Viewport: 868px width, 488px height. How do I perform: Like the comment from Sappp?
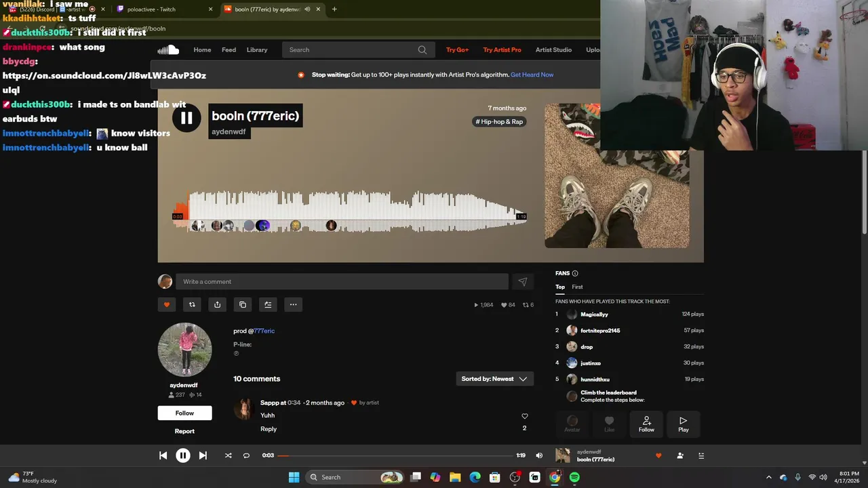pyautogui.click(x=524, y=416)
